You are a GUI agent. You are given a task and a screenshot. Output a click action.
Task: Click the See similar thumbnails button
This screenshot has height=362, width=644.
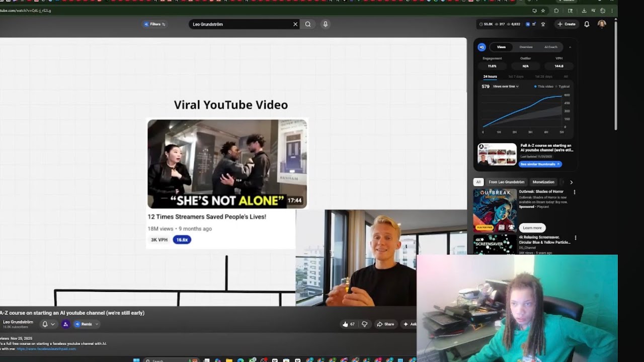[540, 164]
